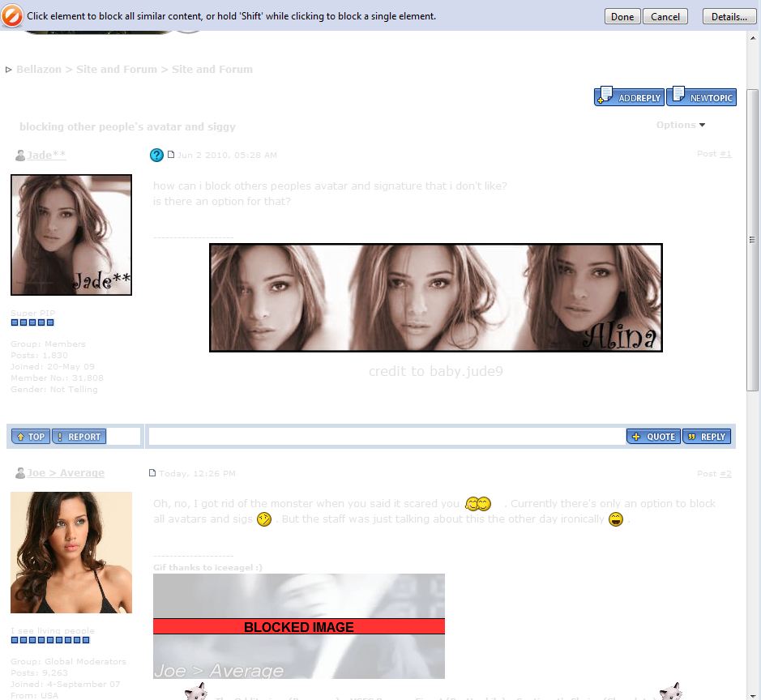This screenshot has width=761, height=700.
Task: Click the first post question text
Action: (330, 193)
